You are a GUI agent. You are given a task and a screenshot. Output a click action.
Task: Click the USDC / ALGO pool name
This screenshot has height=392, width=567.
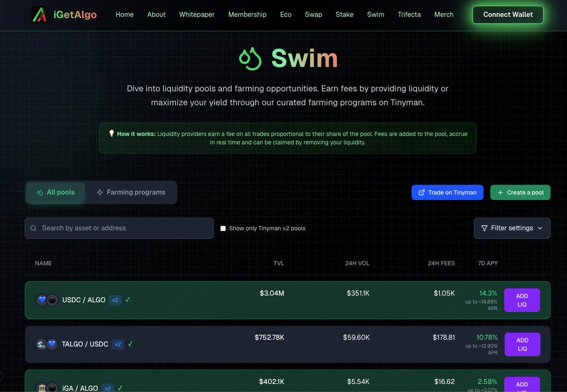point(84,300)
